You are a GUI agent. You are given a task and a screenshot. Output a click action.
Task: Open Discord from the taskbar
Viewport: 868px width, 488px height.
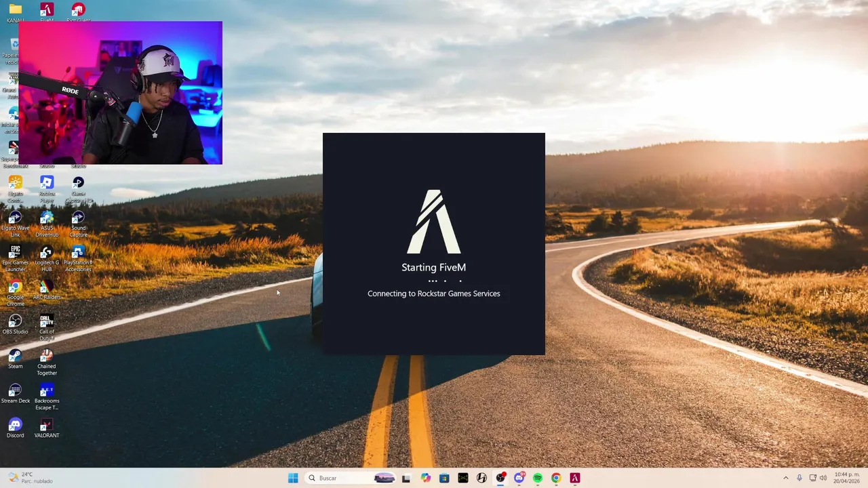tap(519, 478)
